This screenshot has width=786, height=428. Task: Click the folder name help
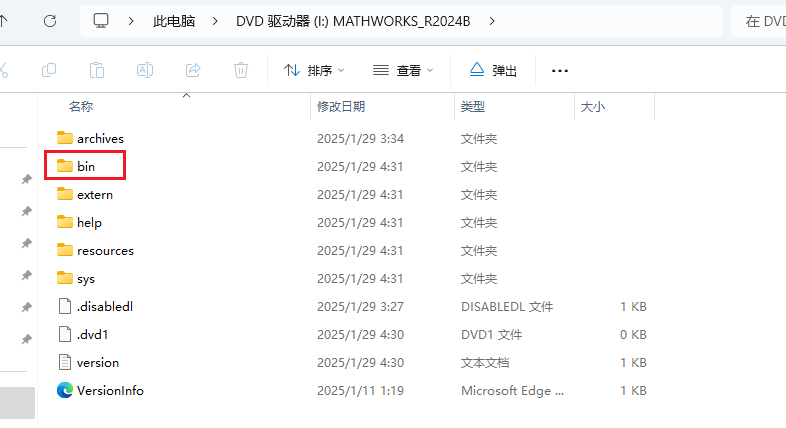[x=89, y=223]
